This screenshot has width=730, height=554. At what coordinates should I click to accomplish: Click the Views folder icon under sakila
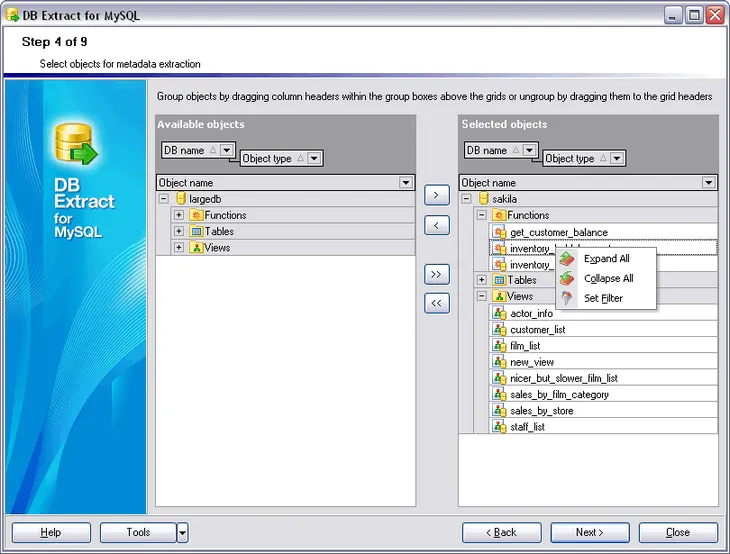(499, 296)
